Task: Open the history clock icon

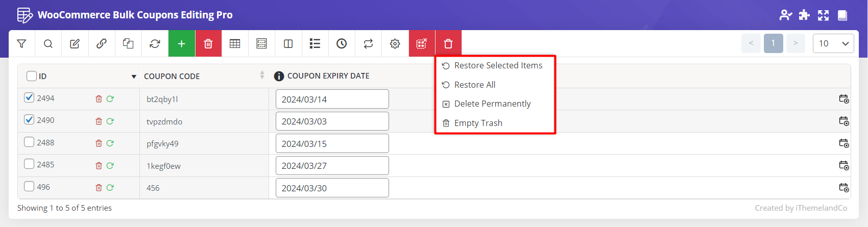Action: coord(342,44)
